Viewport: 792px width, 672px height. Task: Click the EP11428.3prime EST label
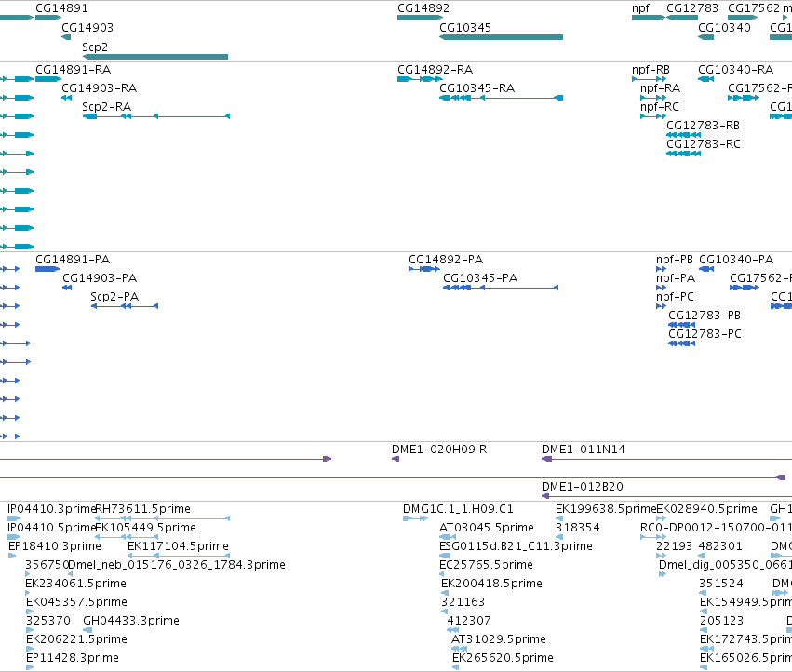tap(73, 658)
